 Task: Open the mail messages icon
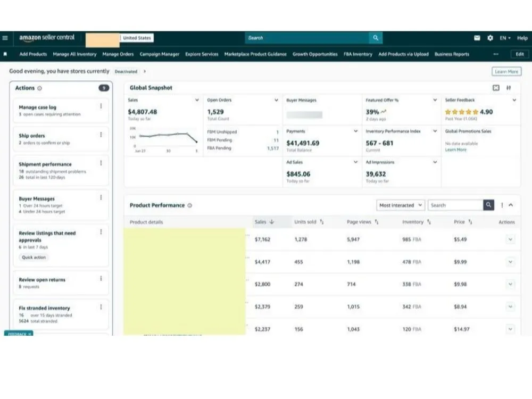[477, 38]
